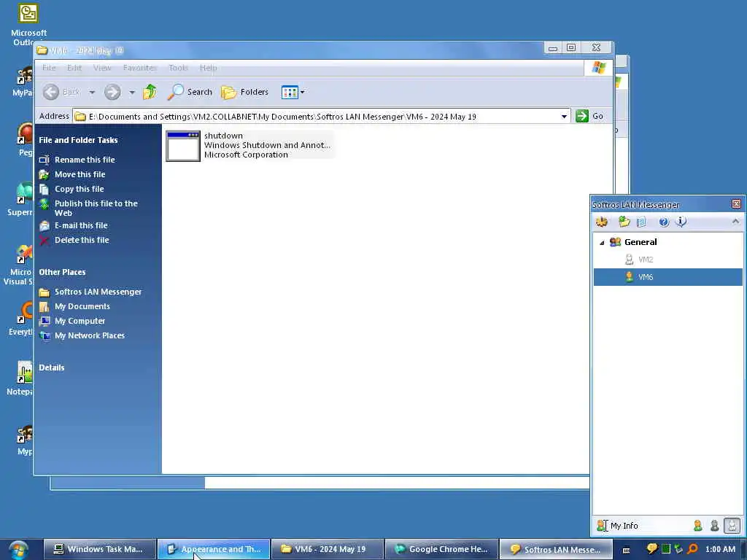Switch to the VM6 - 2024 May 19 taskbar button
Screen dimensions: 747x560
[x=328, y=550]
